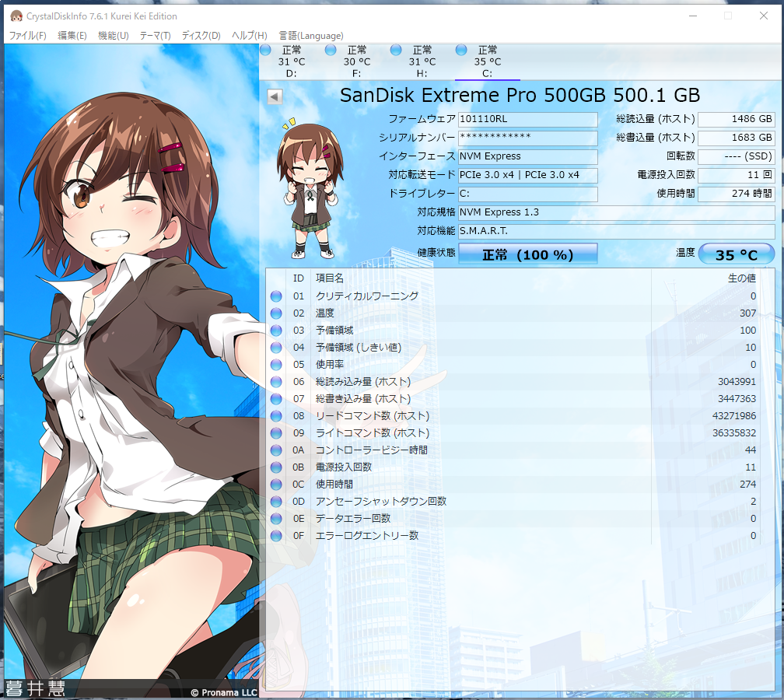Click the 対応転送モード label

pyautogui.click(x=422, y=175)
